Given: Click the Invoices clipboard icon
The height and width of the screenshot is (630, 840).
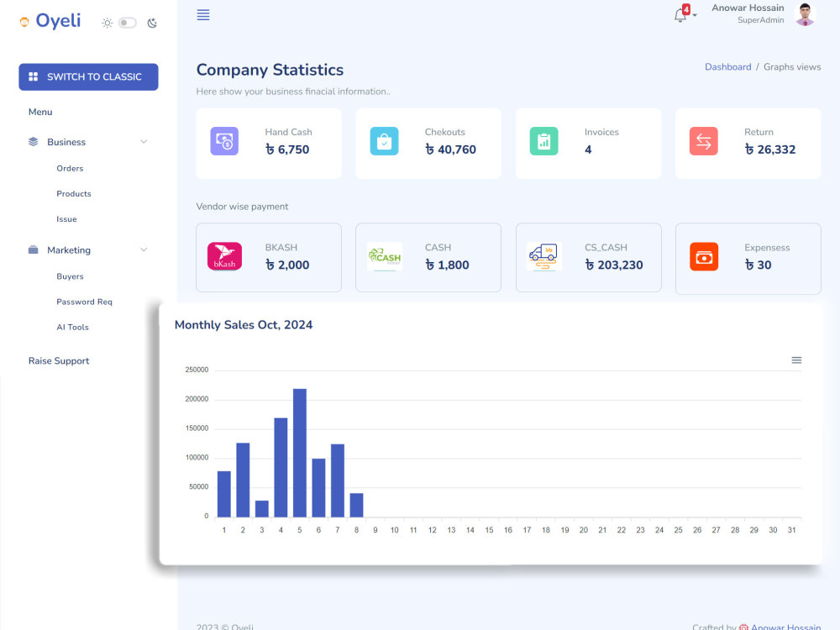Looking at the screenshot, I should click(x=543, y=141).
